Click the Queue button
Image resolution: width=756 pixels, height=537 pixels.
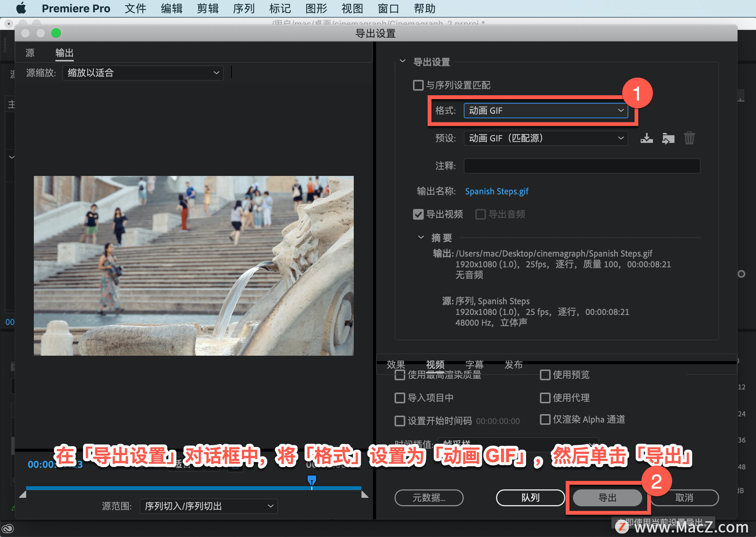pos(530,498)
